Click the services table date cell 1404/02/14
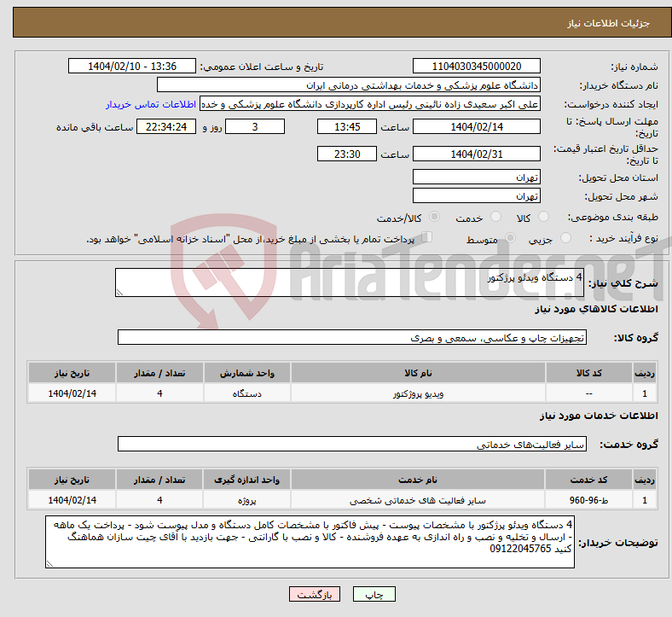The image size is (672, 617). point(72,500)
